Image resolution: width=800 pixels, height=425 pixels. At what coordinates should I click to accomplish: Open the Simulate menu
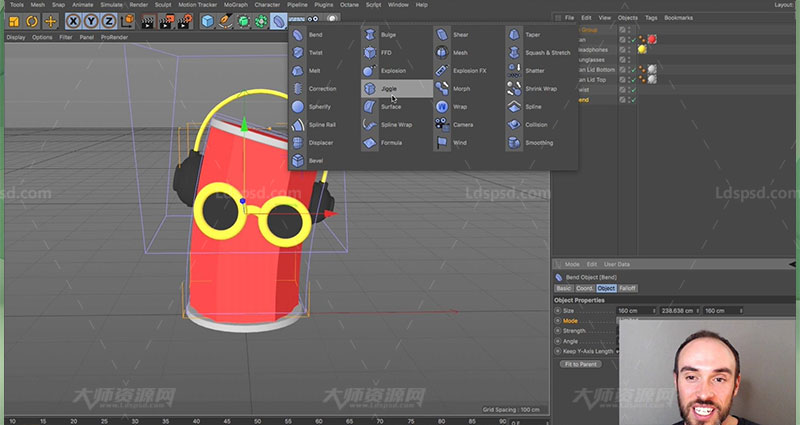[x=111, y=5]
